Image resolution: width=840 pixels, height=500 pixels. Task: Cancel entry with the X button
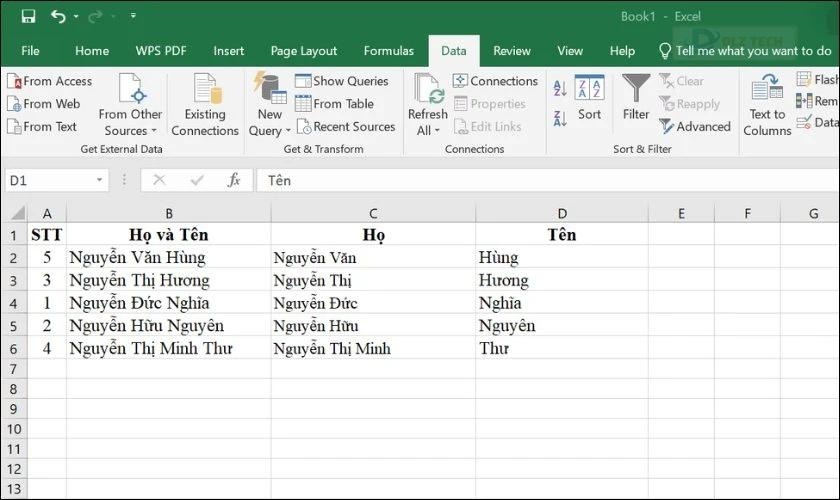click(x=159, y=180)
